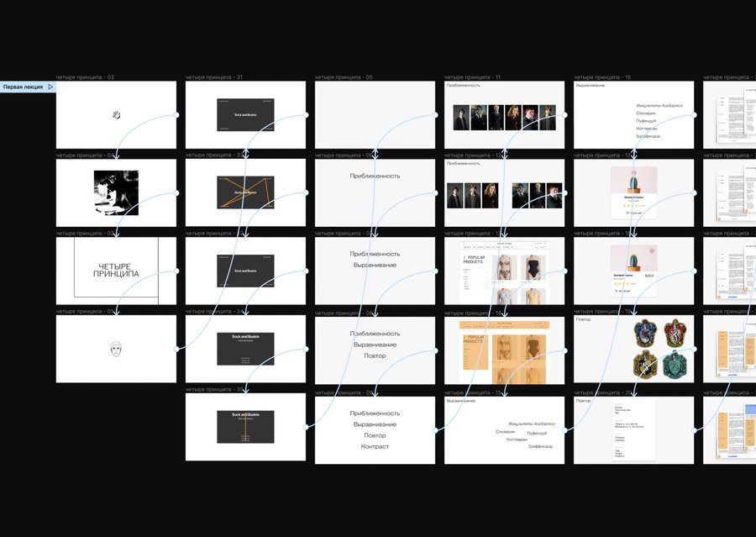Click the black-and-white portrait image in frame 04

coord(116,193)
